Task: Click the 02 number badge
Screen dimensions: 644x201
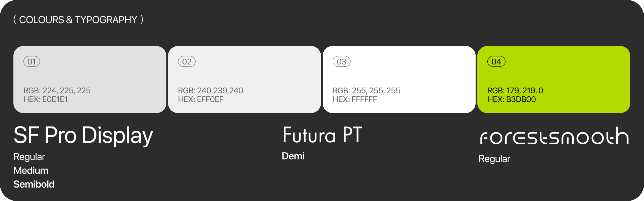Action: point(186,61)
